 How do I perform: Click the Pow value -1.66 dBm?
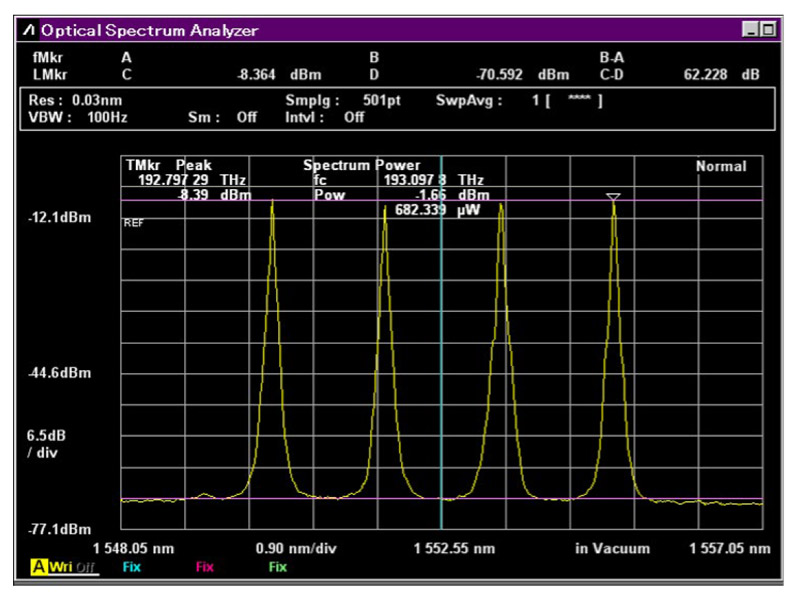452,195
